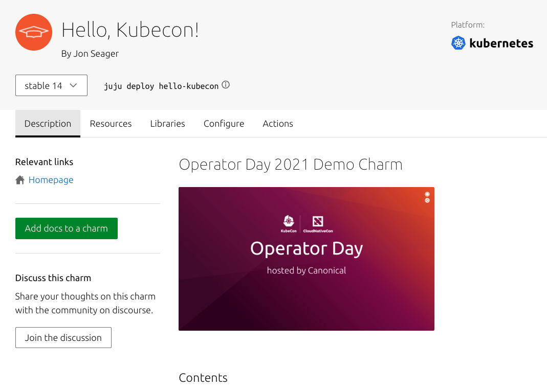The height and width of the screenshot is (392, 547).
Task: Select the Configure tab
Action: [224, 123]
